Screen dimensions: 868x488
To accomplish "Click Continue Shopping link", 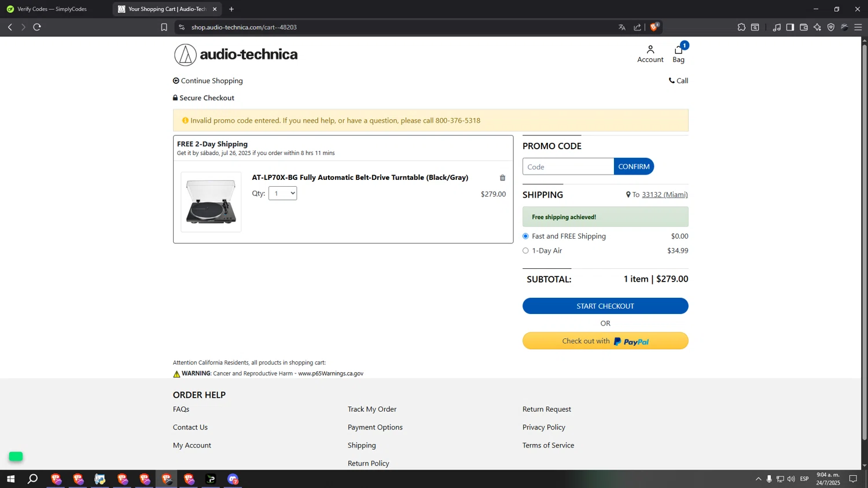I will click(x=208, y=81).
